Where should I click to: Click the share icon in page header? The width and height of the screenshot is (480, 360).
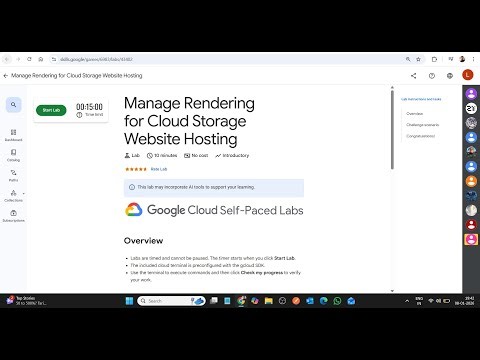[x=414, y=76]
